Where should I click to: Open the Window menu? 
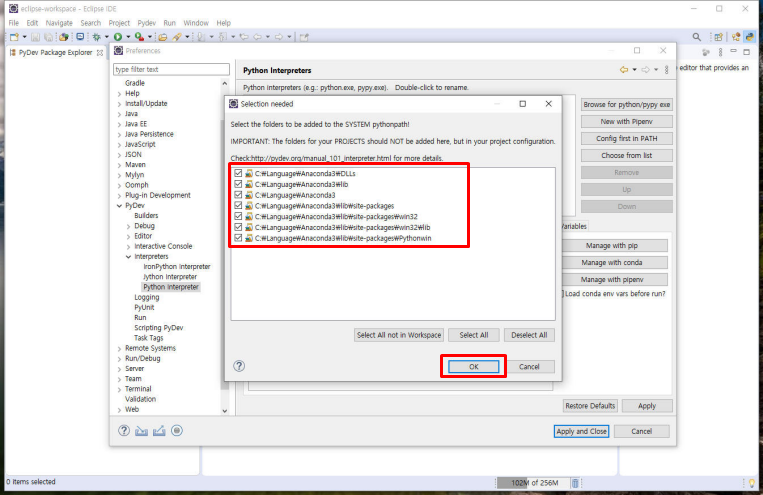(196, 23)
